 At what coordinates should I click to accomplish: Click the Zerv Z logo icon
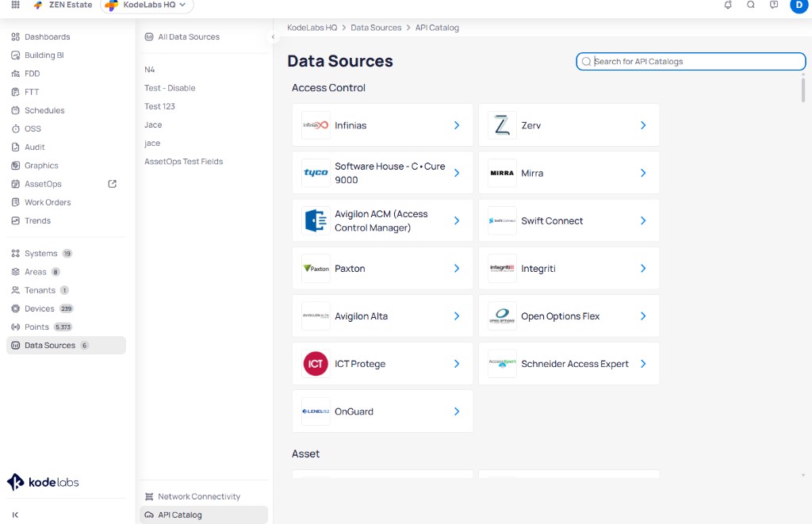[502, 125]
